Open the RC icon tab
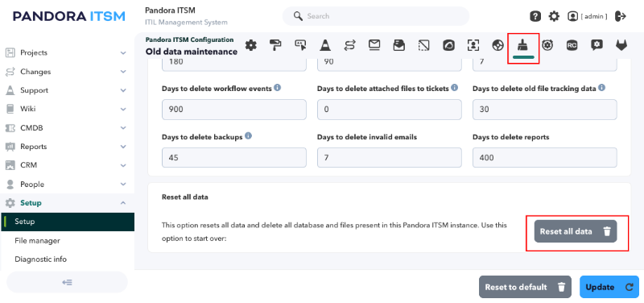Image resolution: width=644 pixels, height=303 pixels. [572, 45]
